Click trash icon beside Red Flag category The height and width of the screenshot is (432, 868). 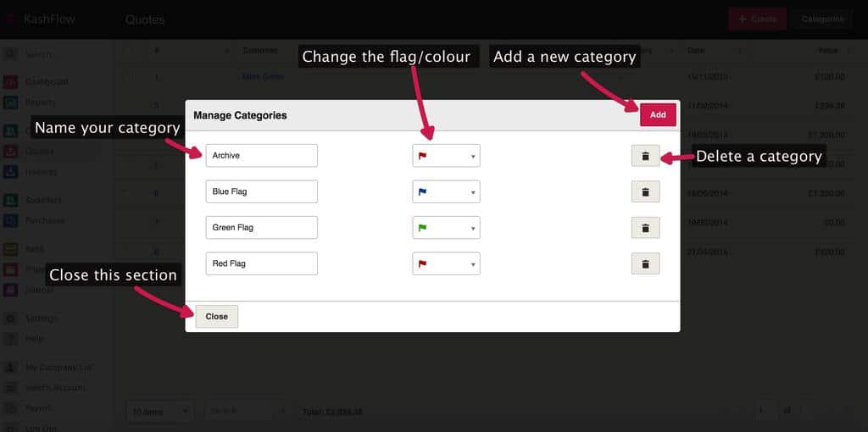(645, 263)
